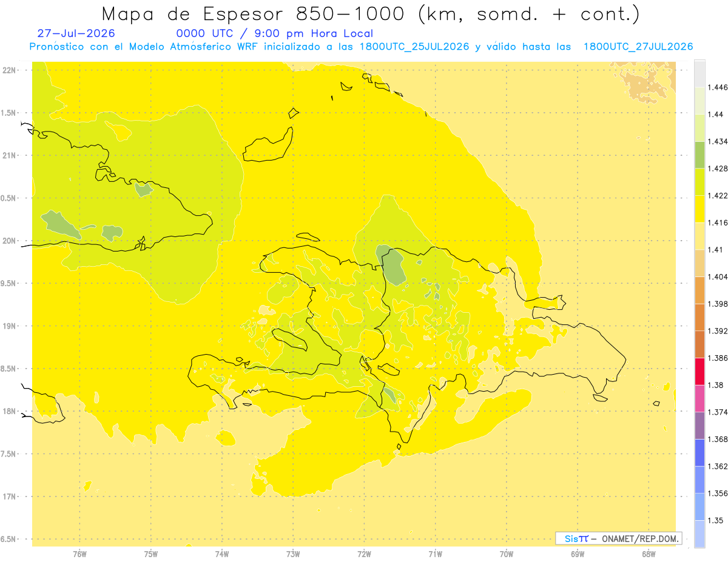The width and height of the screenshot is (728, 562).
Task: Pick the tan 1.404–1.41 legend swatch
Action: 699,263
